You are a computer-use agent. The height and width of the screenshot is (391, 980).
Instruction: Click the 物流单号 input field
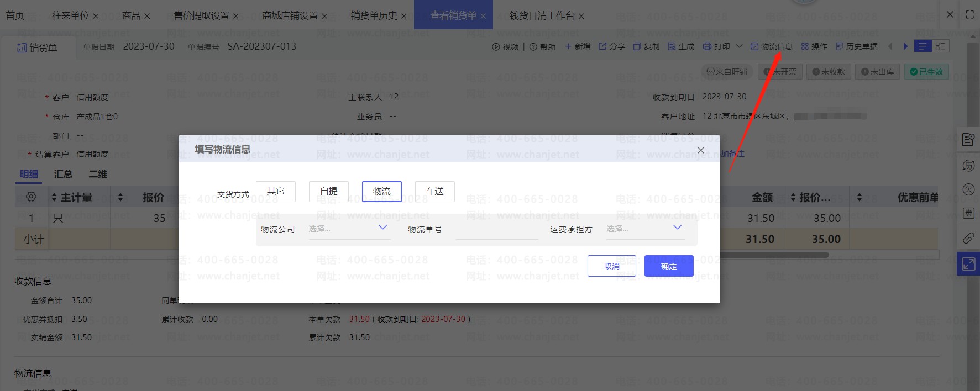point(496,229)
